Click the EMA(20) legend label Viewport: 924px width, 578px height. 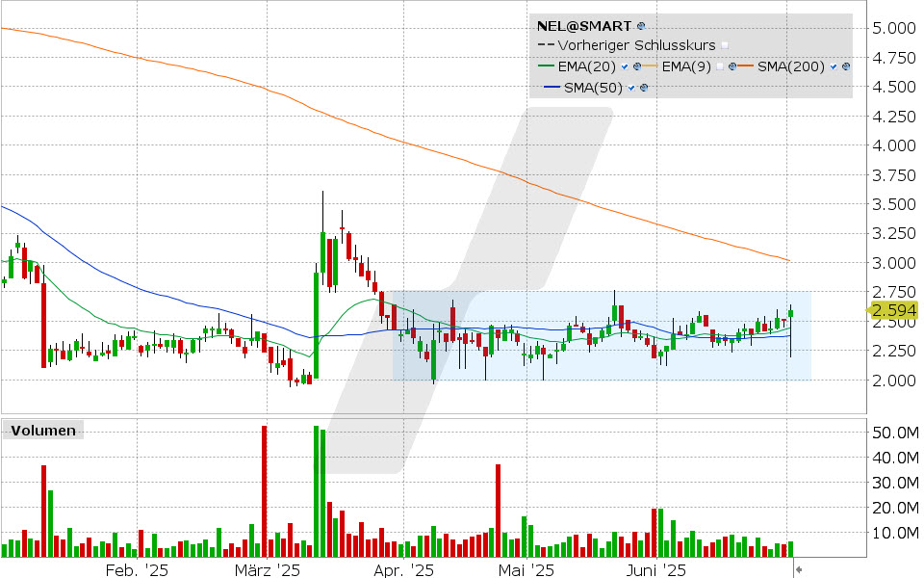click(x=587, y=66)
